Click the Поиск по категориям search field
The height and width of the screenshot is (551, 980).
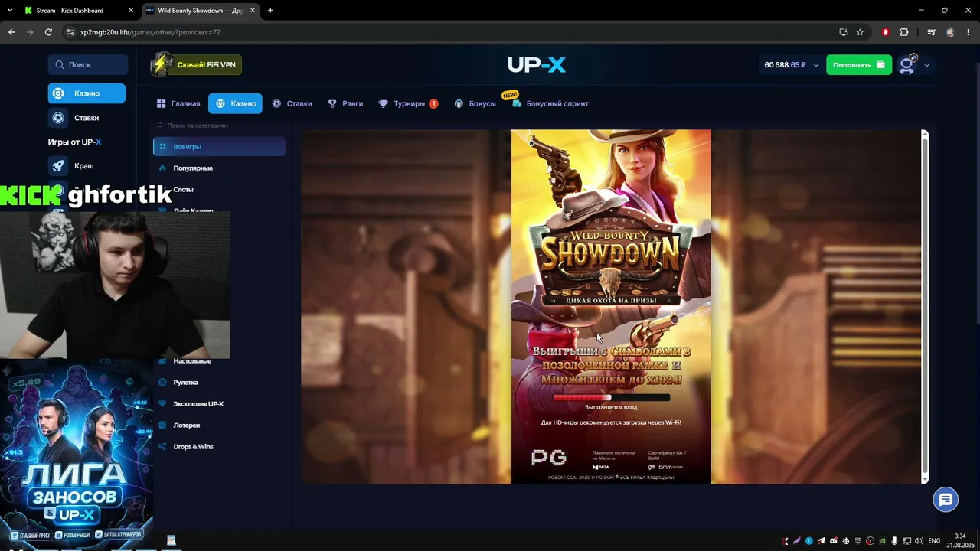click(x=219, y=125)
